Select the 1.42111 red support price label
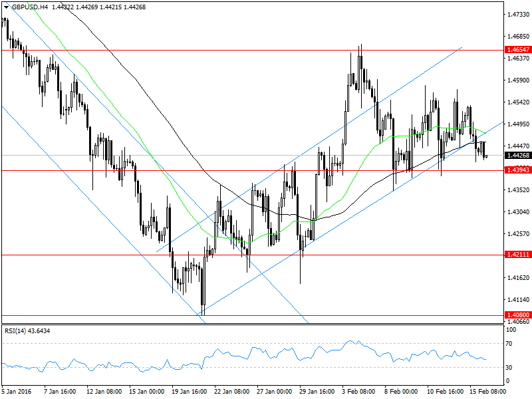 pos(518,255)
